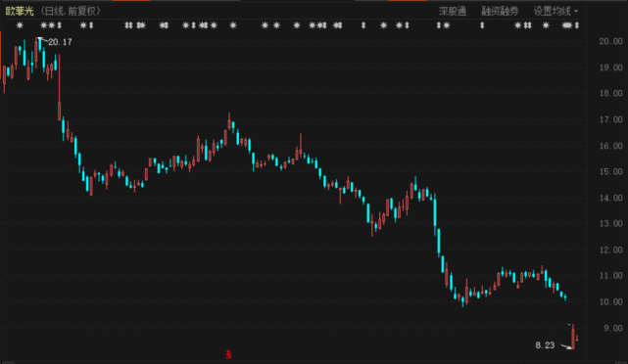Toggle the 深股通 tag
The height and width of the screenshot is (364, 628).
(453, 11)
